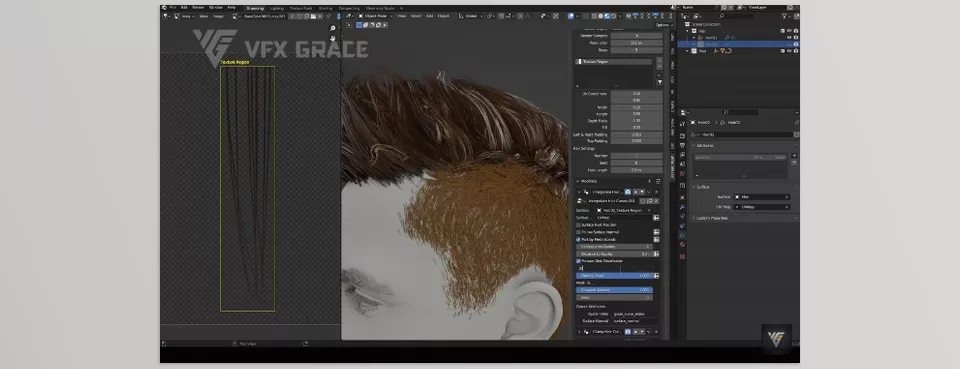Open the viewport Object menu

(x=443, y=16)
